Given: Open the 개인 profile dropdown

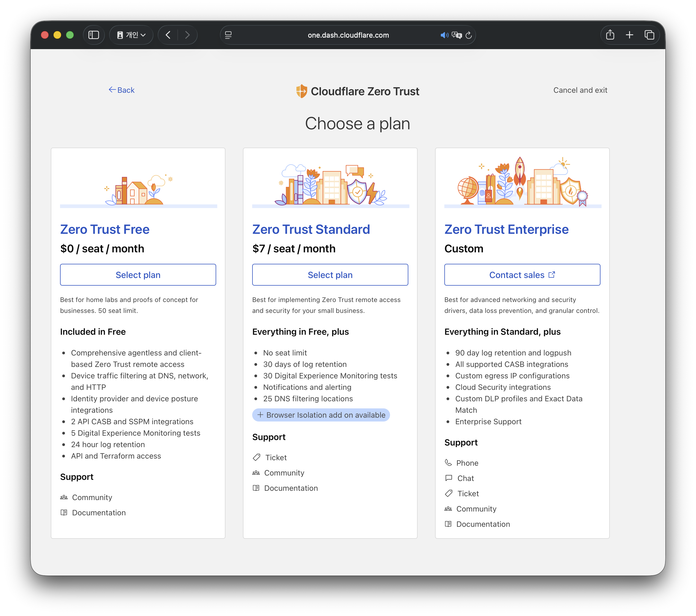Looking at the screenshot, I should pyautogui.click(x=131, y=35).
